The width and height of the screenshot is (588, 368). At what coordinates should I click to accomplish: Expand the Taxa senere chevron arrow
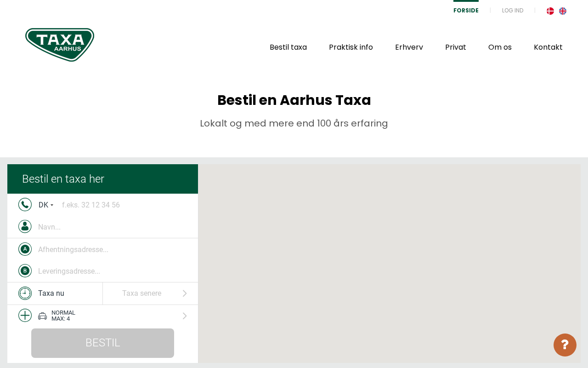tap(185, 293)
